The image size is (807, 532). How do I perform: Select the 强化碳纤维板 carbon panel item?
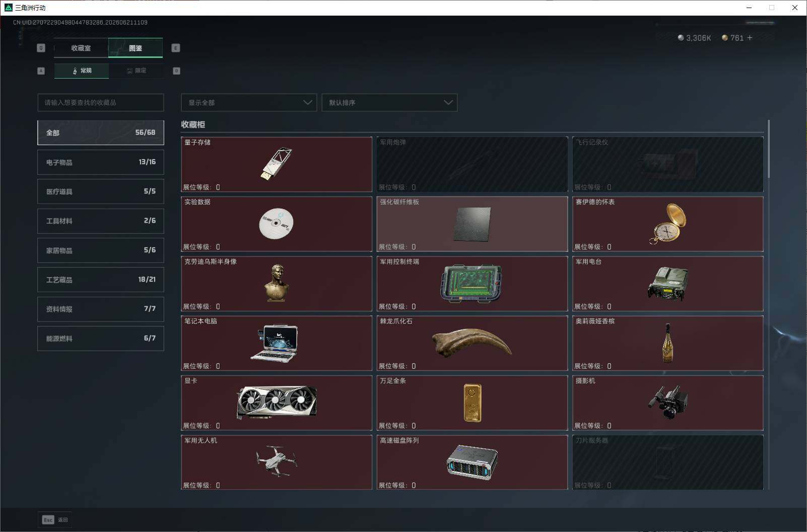click(472, 224)
